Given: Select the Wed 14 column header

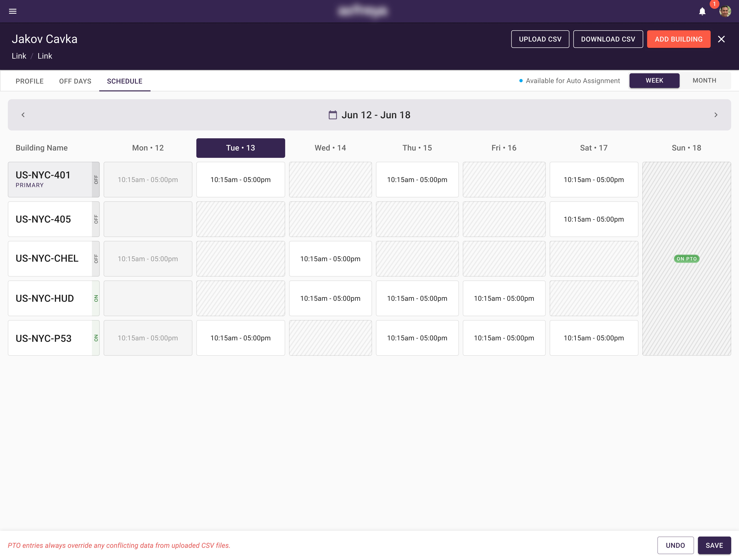Looking at the screenshot, I should click(x=330, y=148).
